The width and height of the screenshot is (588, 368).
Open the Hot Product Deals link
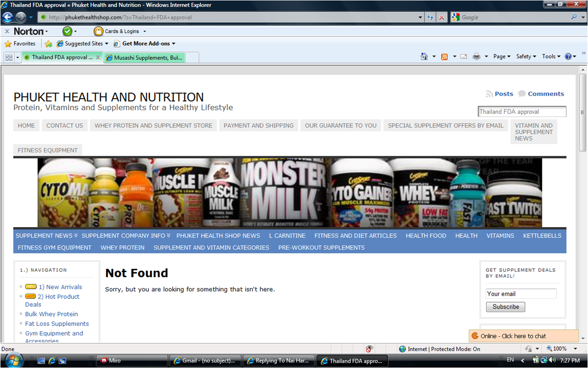pos(52,300)
